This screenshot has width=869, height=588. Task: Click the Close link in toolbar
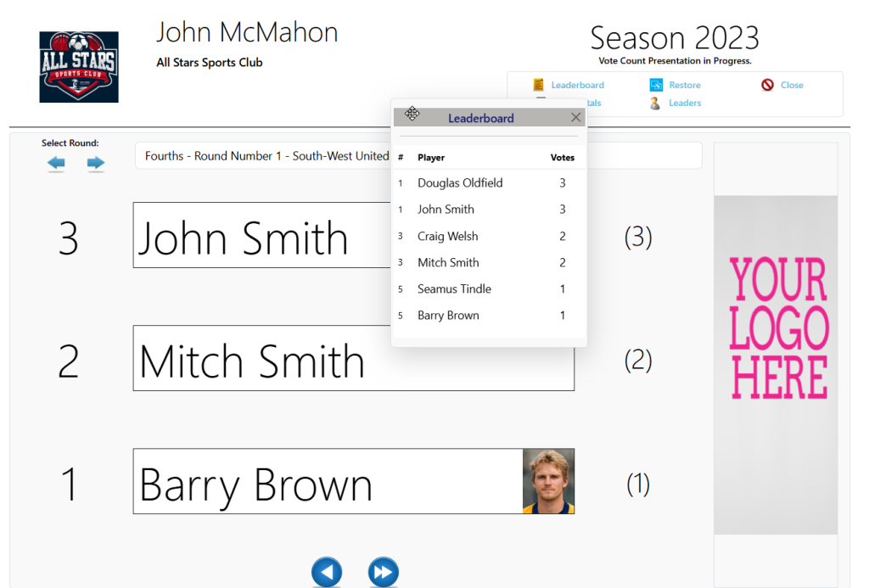pos(792,86)
